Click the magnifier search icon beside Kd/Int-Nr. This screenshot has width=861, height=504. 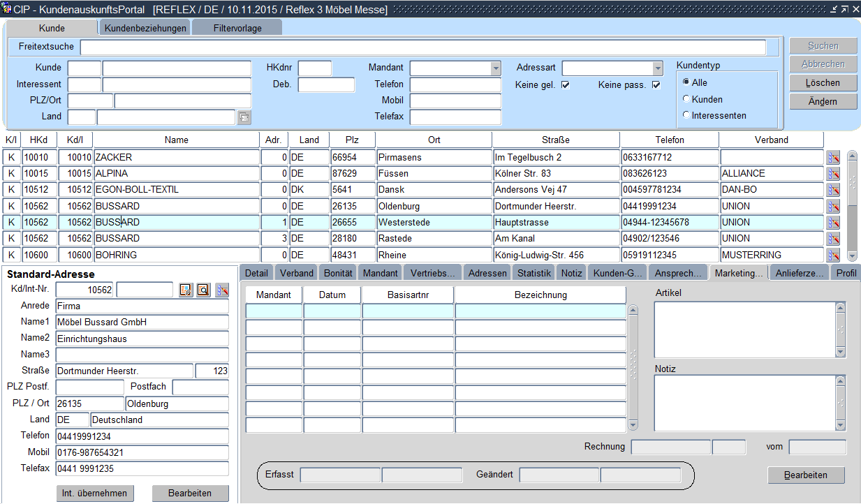coord(203,290)
